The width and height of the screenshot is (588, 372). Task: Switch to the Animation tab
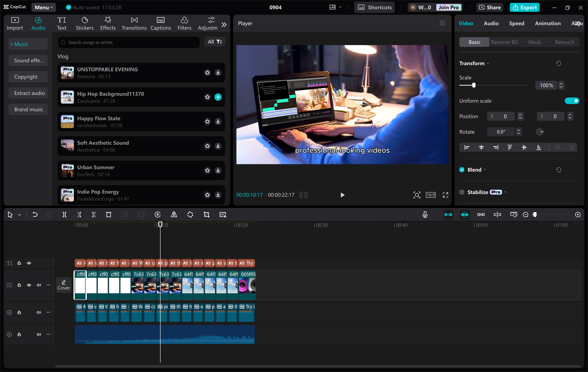pyautogui.click(x=548, y=23)
